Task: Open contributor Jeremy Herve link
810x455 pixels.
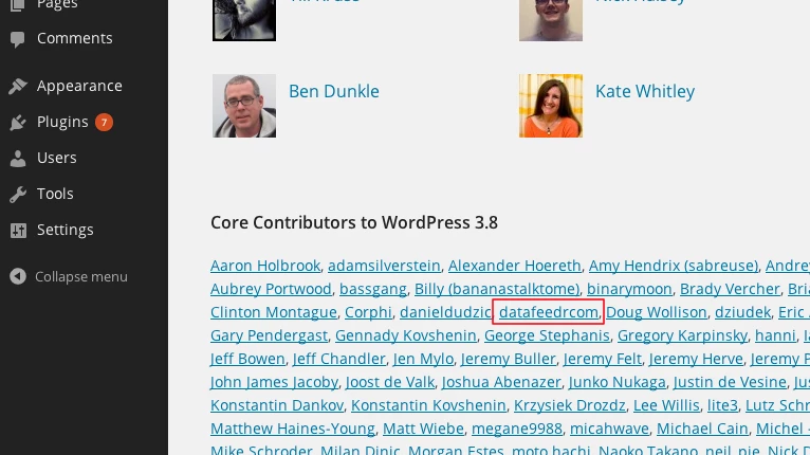Action: [695, 358]
